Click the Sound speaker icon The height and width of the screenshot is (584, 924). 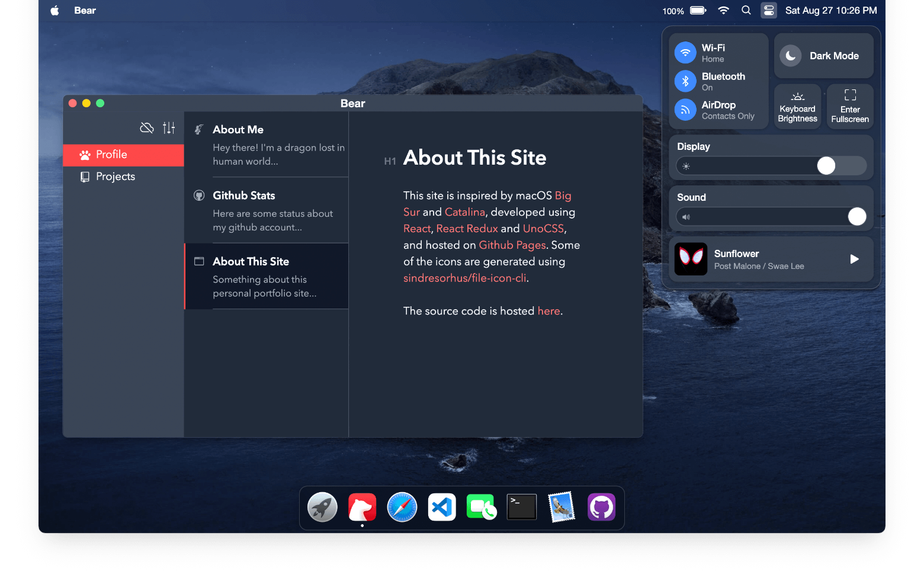click(686, 217)
